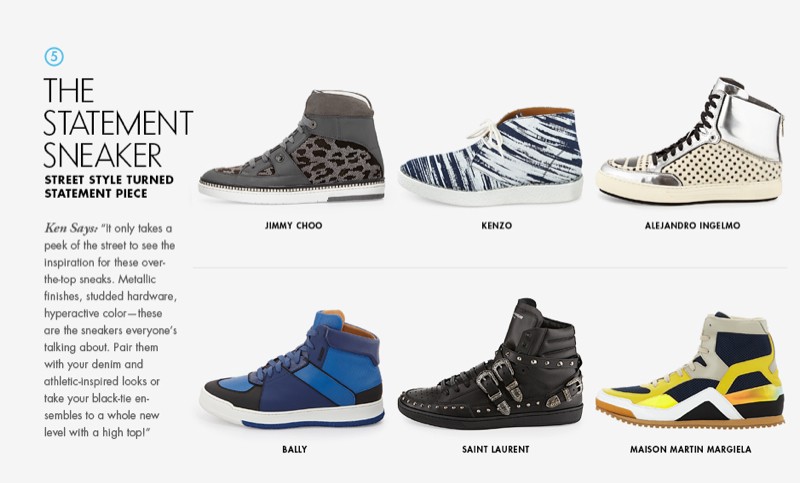
Task: Click the horizontal divider between sneaker rows
Action: pos(490,267)
